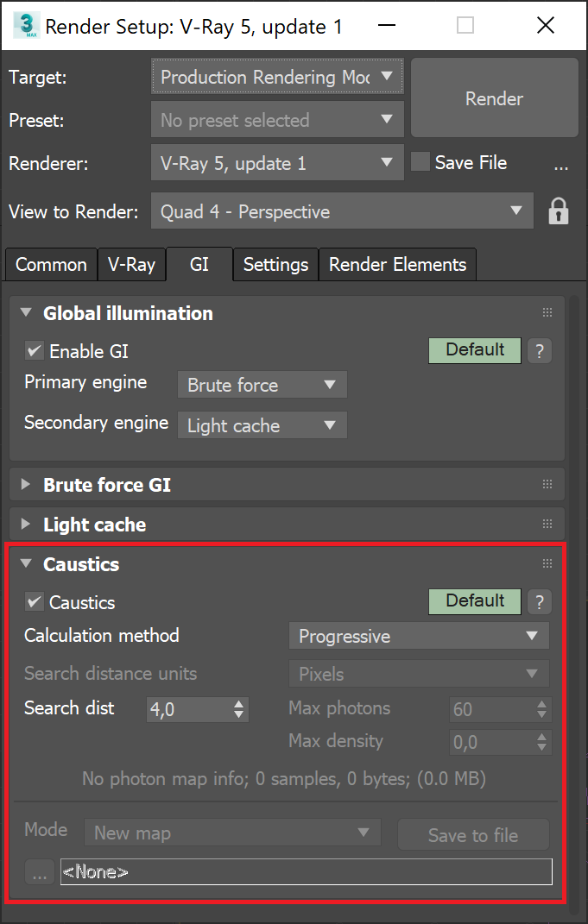Switch to the V-Ray tab
The width and height of the screenshot is (588, 924).
click(x=131, y=265)
